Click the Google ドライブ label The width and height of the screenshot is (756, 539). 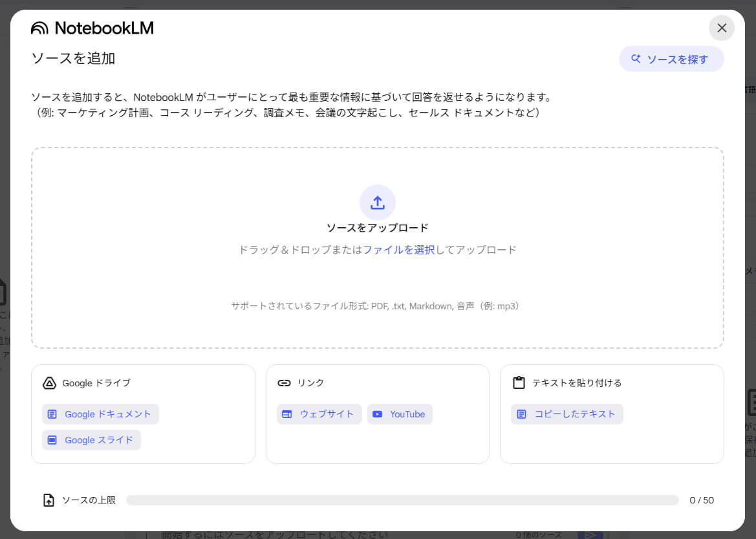(96, 383)
